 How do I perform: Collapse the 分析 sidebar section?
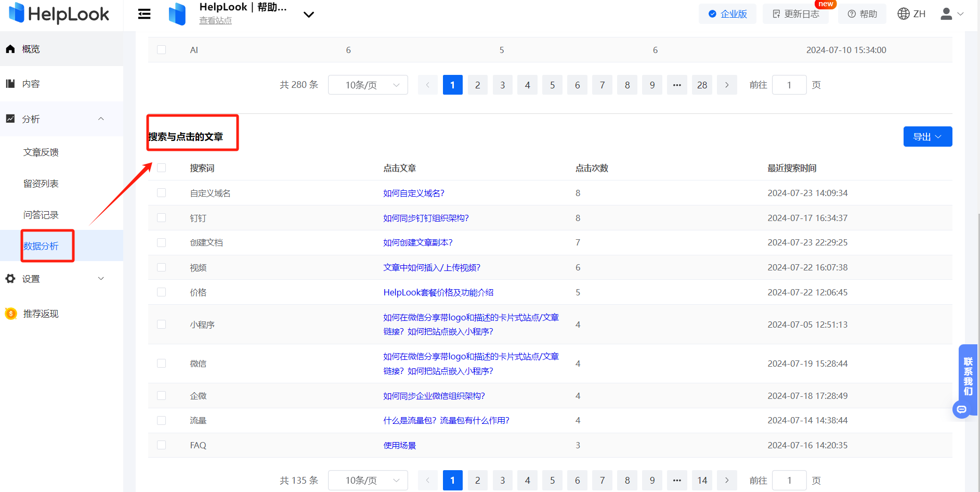(101, 119)
